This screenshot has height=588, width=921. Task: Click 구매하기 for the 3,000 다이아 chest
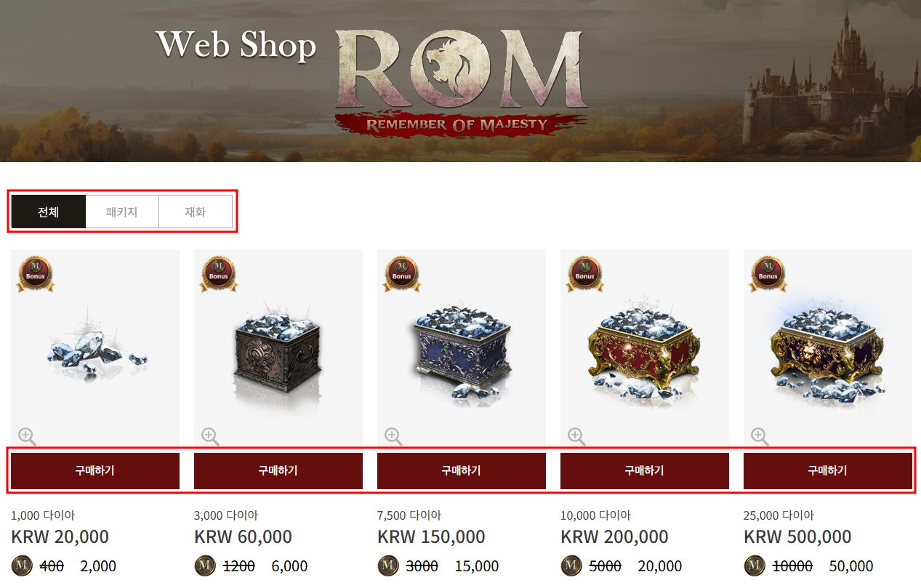point(278,471)
